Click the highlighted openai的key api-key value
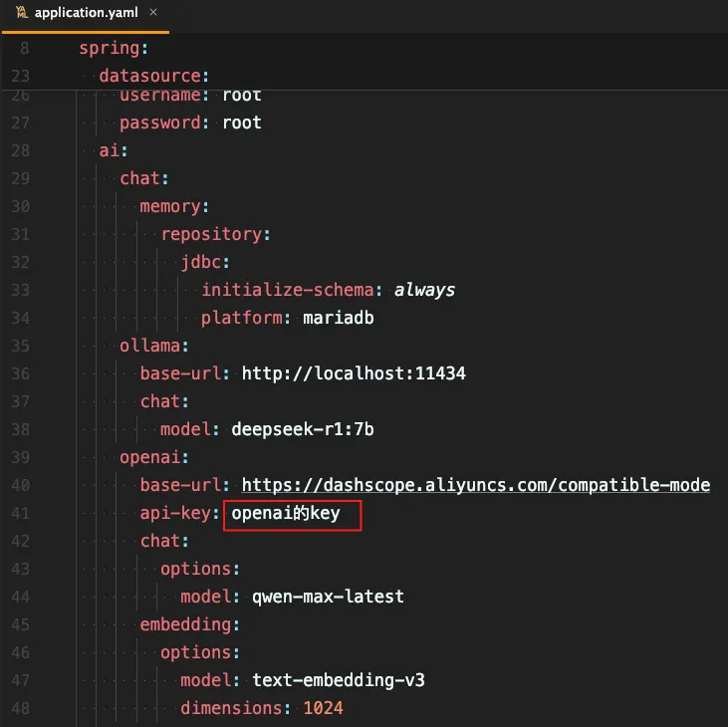The width and height of the screenshot is (728, 727). click(x=286, y=514)
